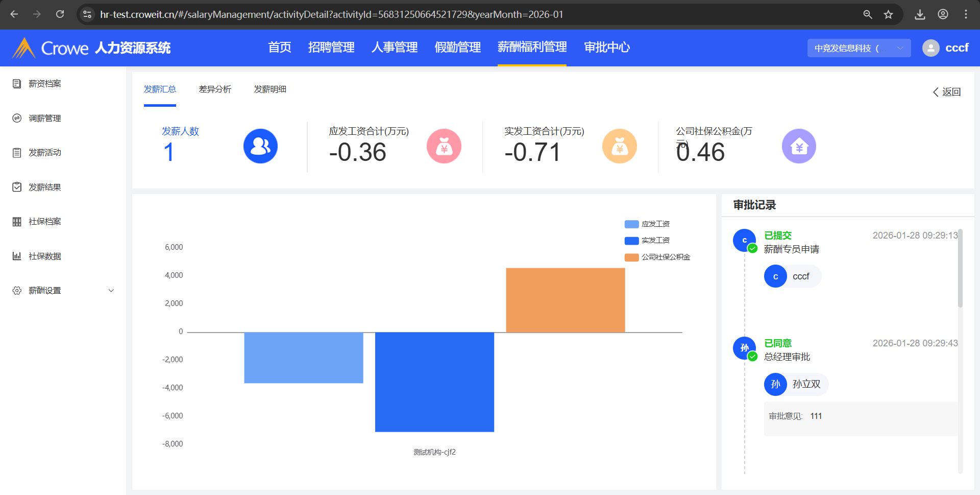This screenshot has height=495, width=980.
Task: Open the browser three-dot menu
Action: pyautogui.click(x=966, y=14)
